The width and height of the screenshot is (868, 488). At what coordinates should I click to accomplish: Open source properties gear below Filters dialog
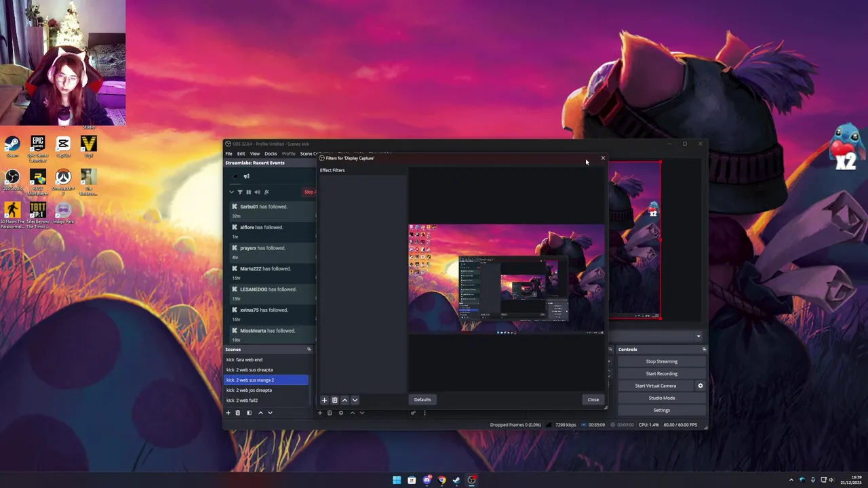(341, 413)
